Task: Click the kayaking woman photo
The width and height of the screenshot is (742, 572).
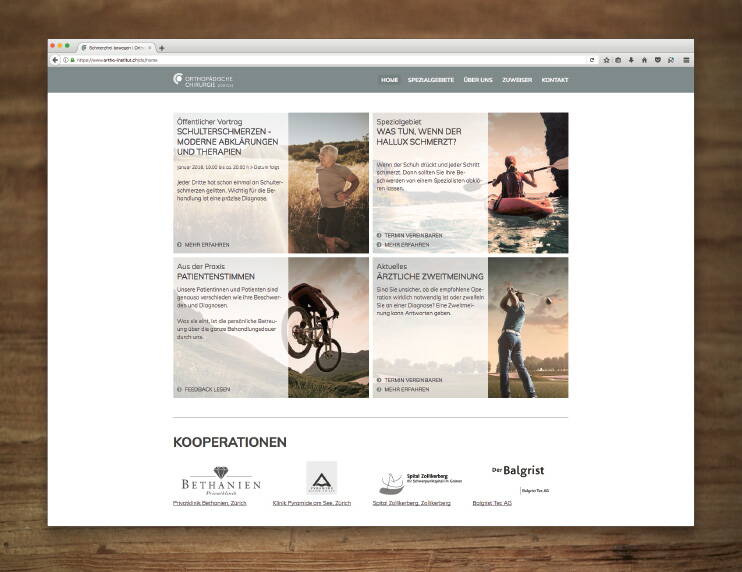Action: pos(528,183)
